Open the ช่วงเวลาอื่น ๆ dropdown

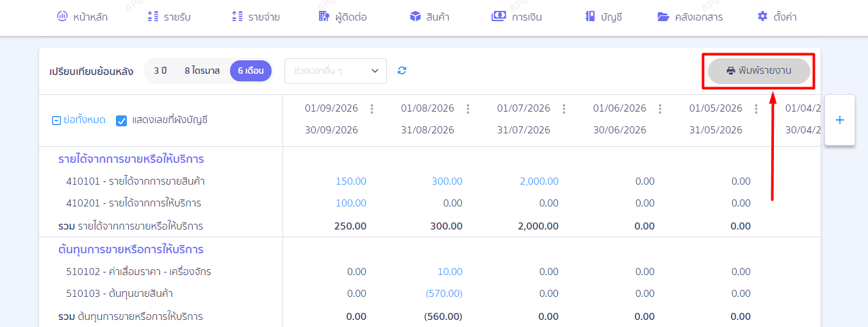pyautogui.click(x=336, y=71)
